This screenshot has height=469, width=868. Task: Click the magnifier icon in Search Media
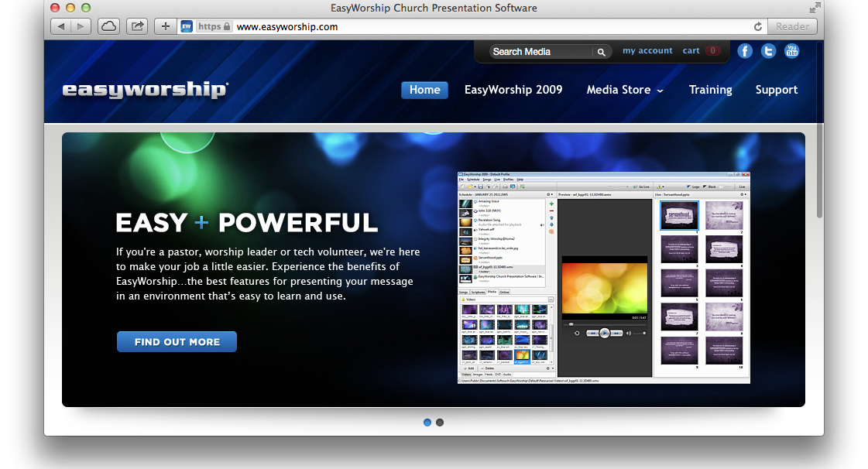coord(601,52)
